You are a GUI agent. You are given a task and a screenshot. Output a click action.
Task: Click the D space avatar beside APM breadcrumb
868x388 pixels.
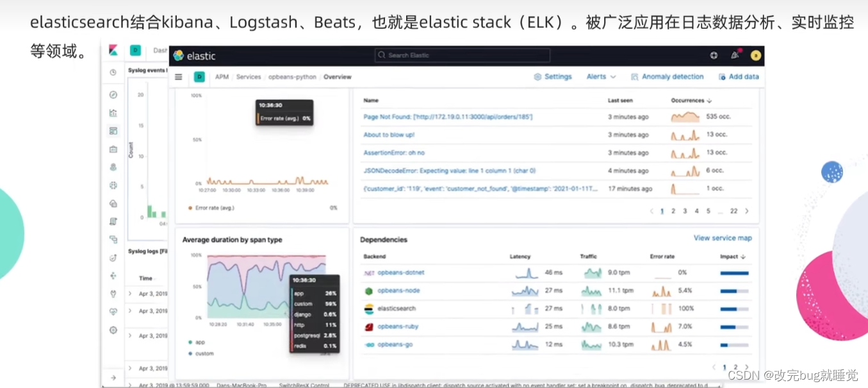pyautogui.click(x=199, y=77)
